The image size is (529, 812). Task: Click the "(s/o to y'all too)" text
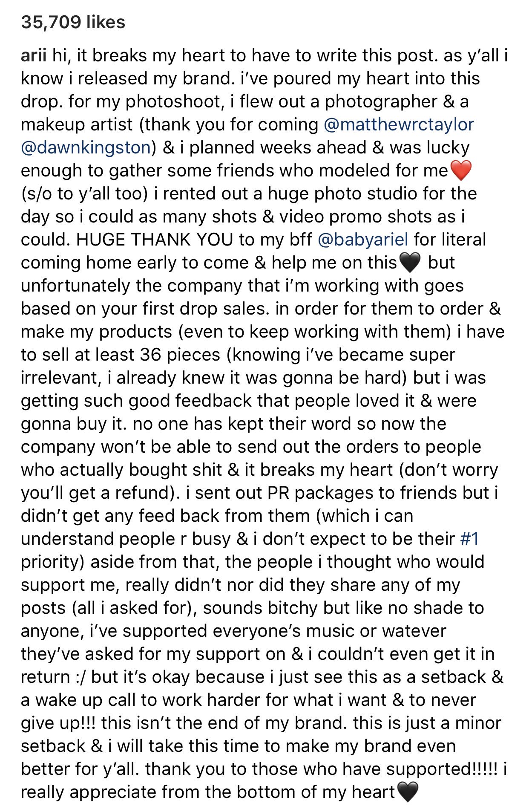tap(84, 194)
